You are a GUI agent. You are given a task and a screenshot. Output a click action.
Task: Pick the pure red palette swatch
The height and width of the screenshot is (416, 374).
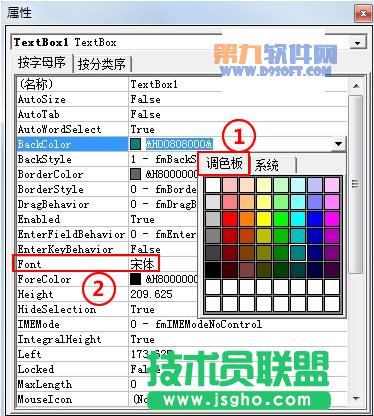tap(230, 219)
